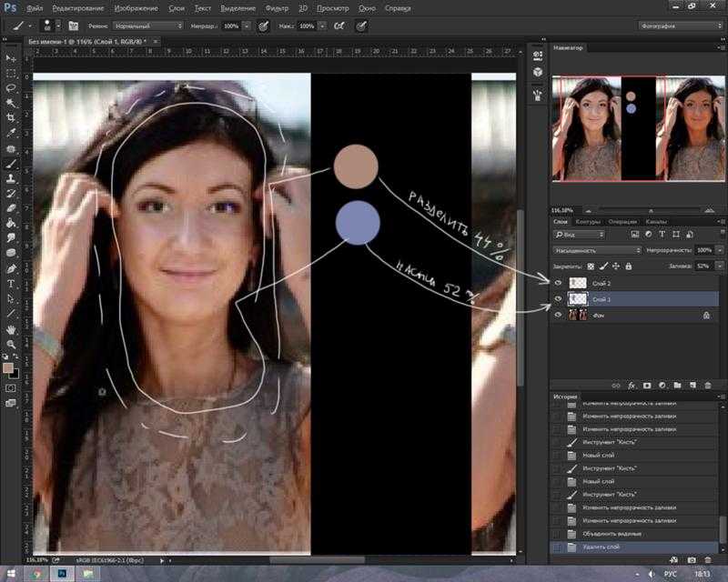Screen dimensions: 728x582
Task: Switch to the Каналы tab
Action: click(x=655, y=222)
